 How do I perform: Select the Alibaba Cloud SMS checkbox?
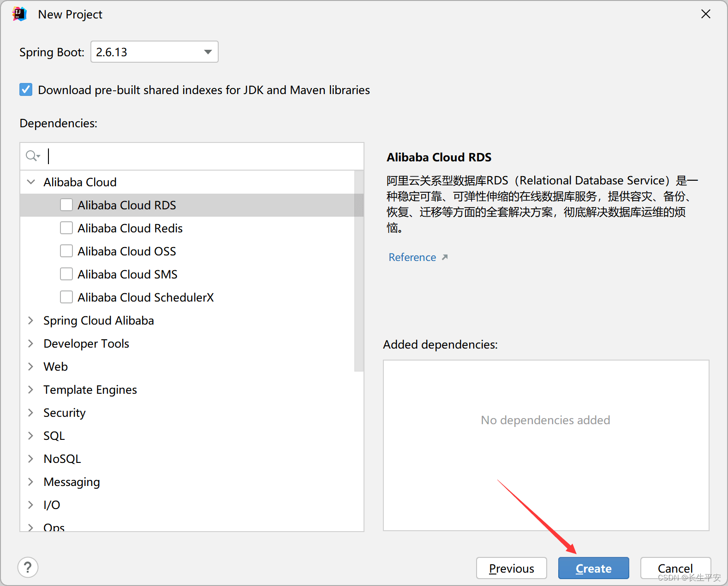(x=66, y=274)
